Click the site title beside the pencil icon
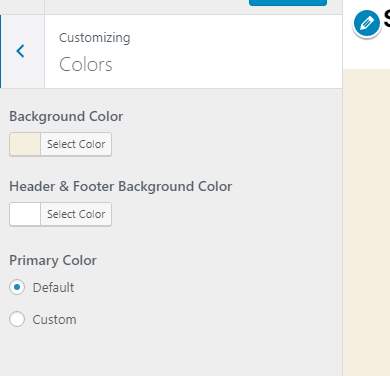 pos(387,19)
